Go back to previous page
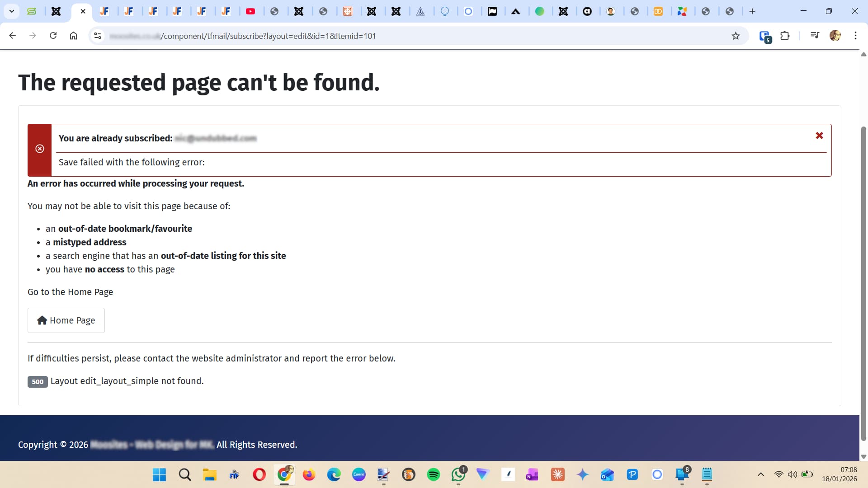 pos(12,36)
